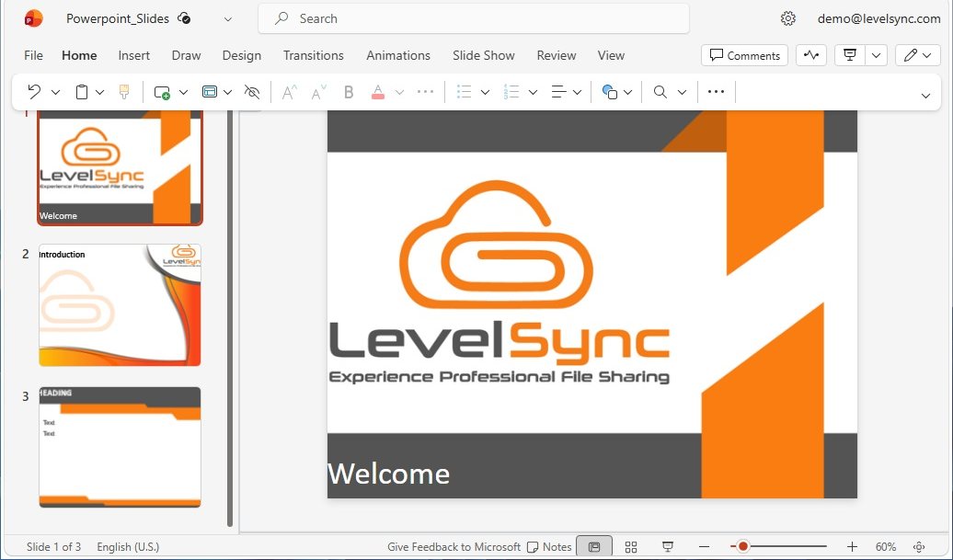
Task: Switch to the Insert tab
Action: tap(133, 55)
